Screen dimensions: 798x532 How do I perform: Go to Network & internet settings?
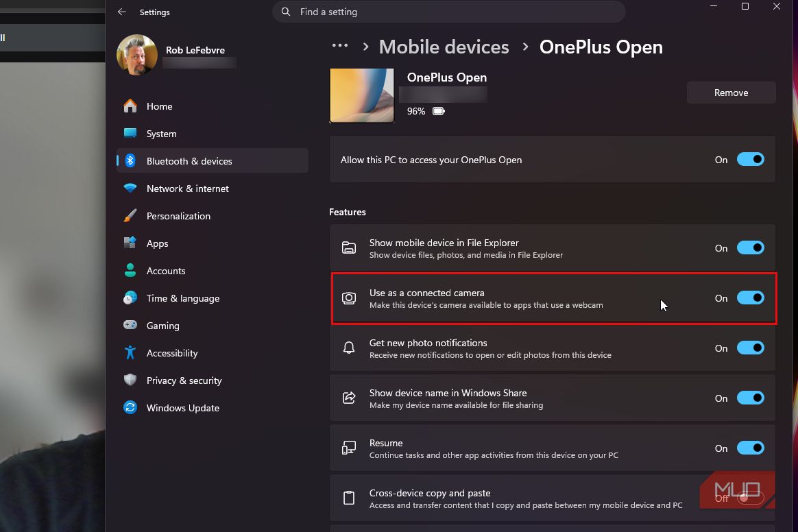(x=213, y=189)
